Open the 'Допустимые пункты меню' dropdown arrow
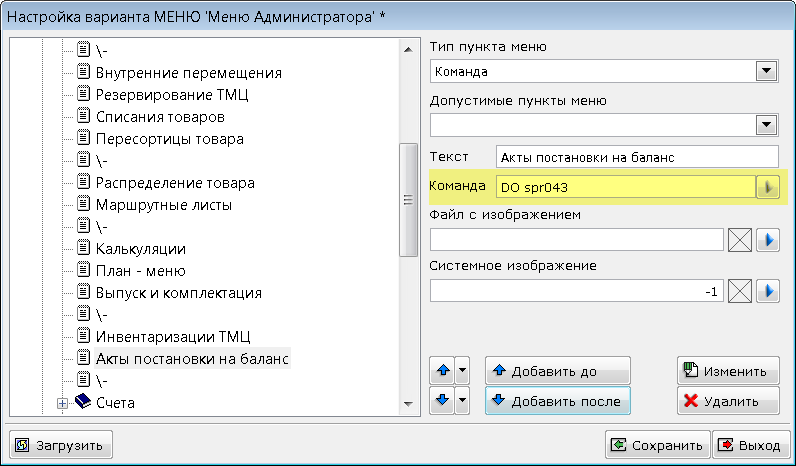The image size is (796, 466). tap(766, 124)
